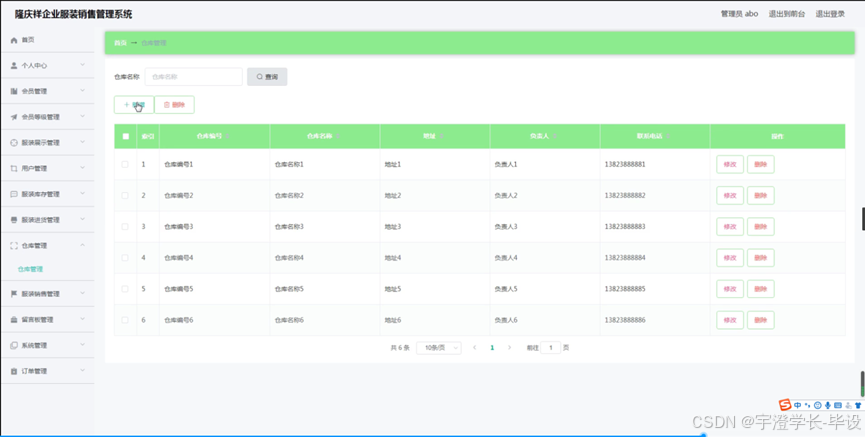Viewport: 865px width, 437px height.
Task: Click the printer icon for 服装进货管理
Action: pos(14,220)
